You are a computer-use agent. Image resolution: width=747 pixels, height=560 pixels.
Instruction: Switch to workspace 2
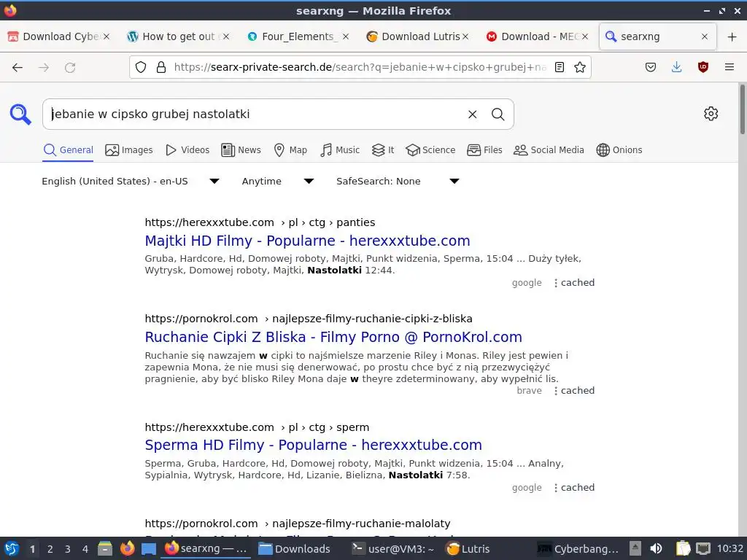[x=50, y=549]
